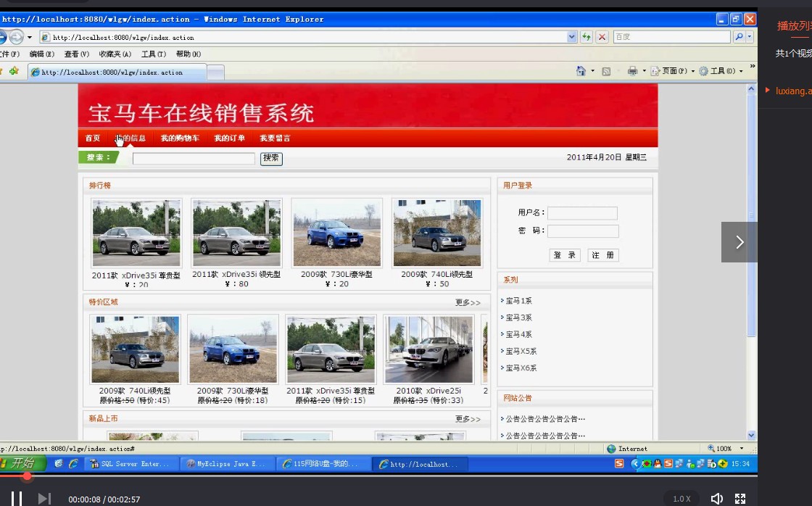The height and width of the screenshot is (506, 812).
Task: Click the 注册 register button
Action: pyautogui.click(x=602, y=255)
